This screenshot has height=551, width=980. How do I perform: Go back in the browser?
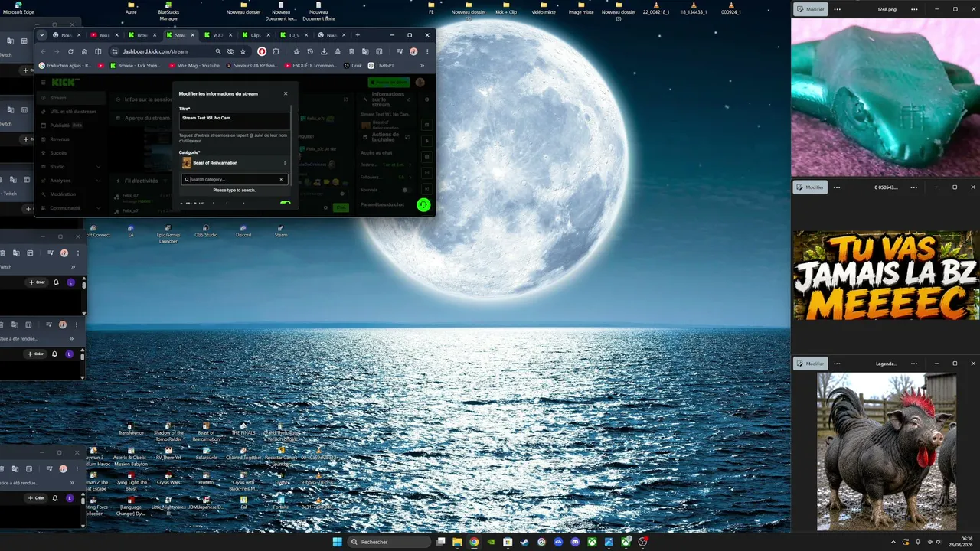click(x=43, y=51)
